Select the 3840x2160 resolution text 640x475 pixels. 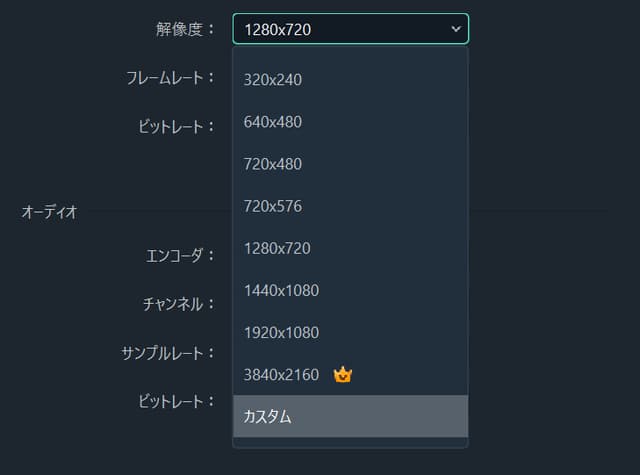pos(281,375)
